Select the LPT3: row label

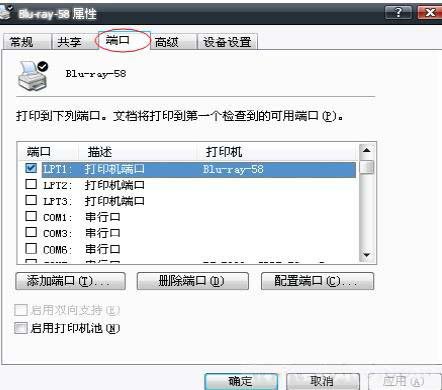58,201
